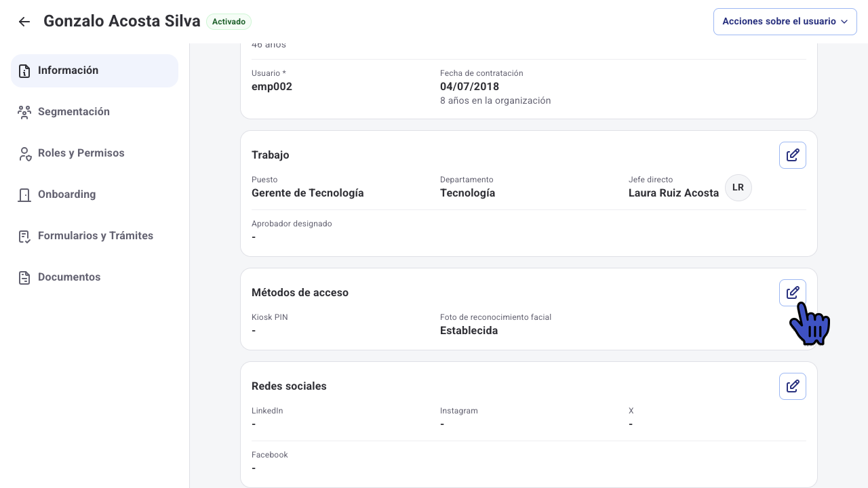Select the Información menu item
868x488 pixels.
pos(94,70)
